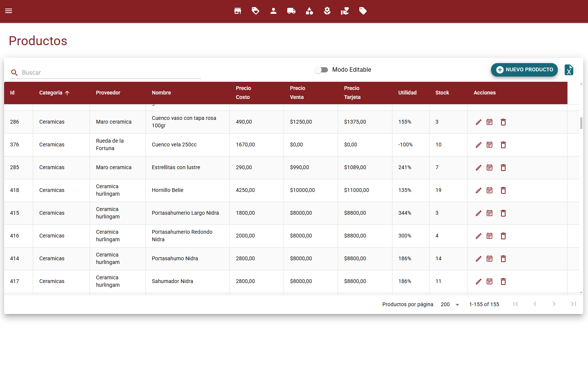The image size is (588, 376).
Task: Click the delivery truck icon
Action: tap(291, 11)
